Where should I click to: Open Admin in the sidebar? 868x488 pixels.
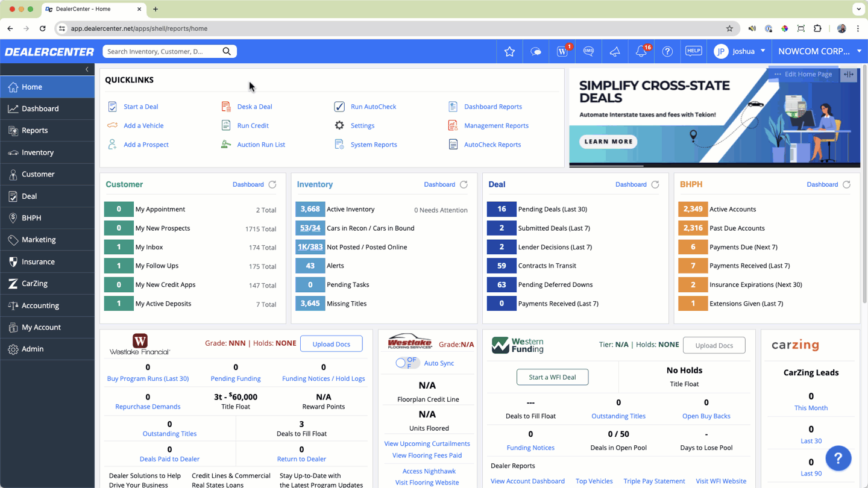pyautogui.click(x=48, y=349)
